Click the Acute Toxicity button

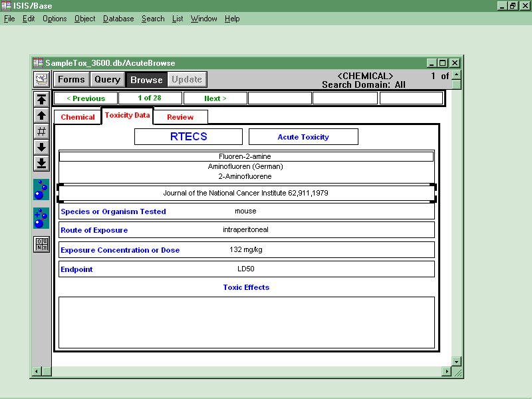pyautogui.click(x=303, y=137)
